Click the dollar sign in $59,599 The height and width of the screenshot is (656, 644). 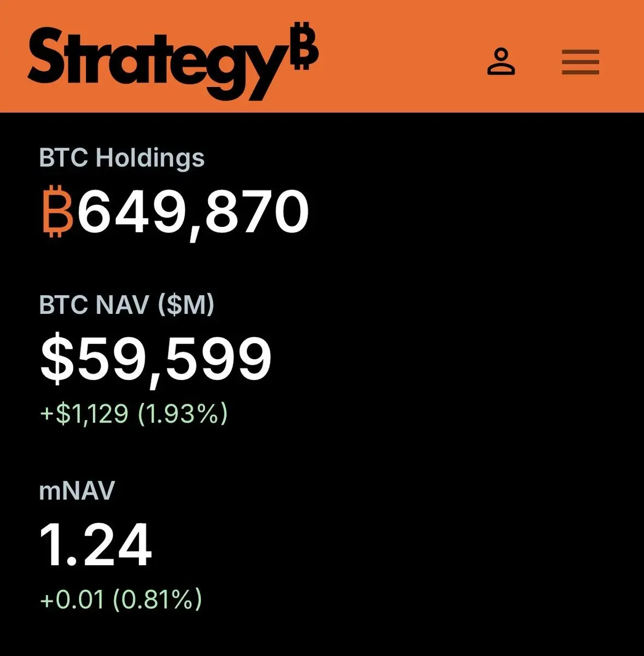pyautogui.click(x=56, y=359)
